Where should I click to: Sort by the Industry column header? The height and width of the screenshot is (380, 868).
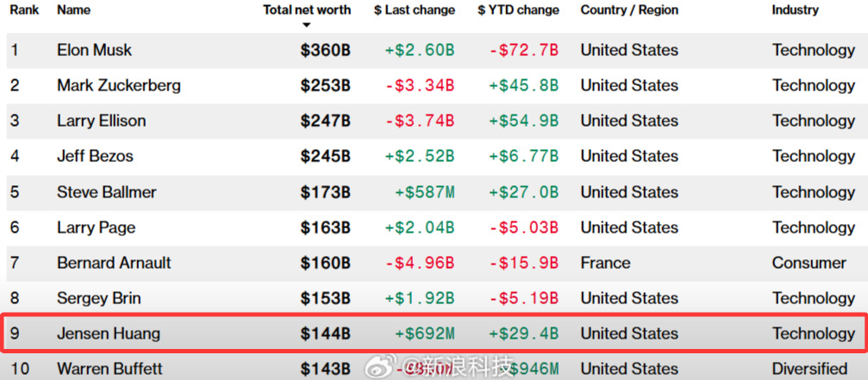point(796,10)
